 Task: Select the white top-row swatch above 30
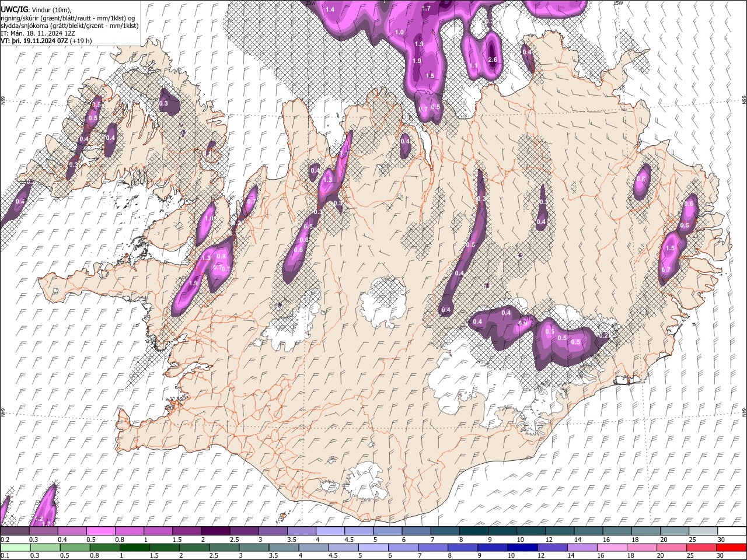(x=732, y=531)
